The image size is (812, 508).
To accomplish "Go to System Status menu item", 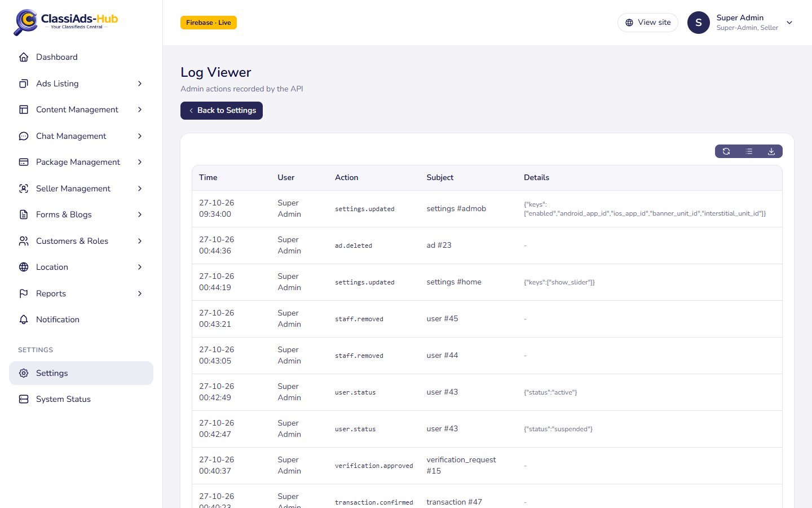I will pyautogui.click(x=81, y=399).
